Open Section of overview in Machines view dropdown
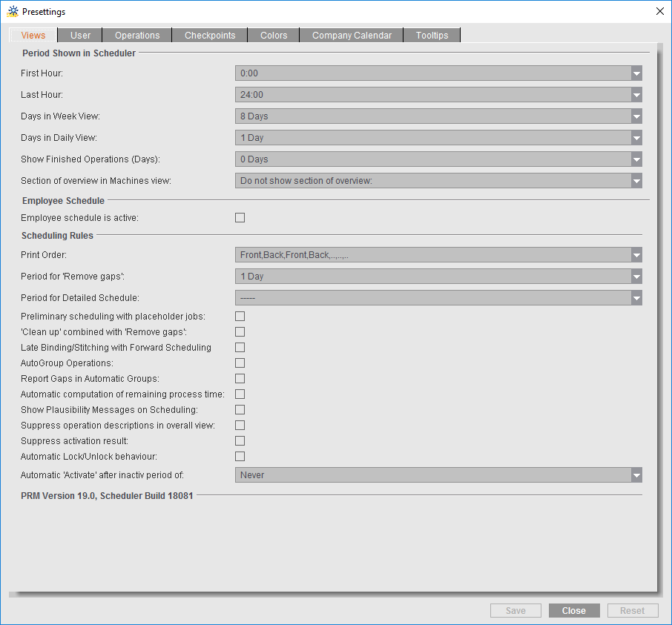Viewport: 672px width, 625px height. tap(438, 181)
